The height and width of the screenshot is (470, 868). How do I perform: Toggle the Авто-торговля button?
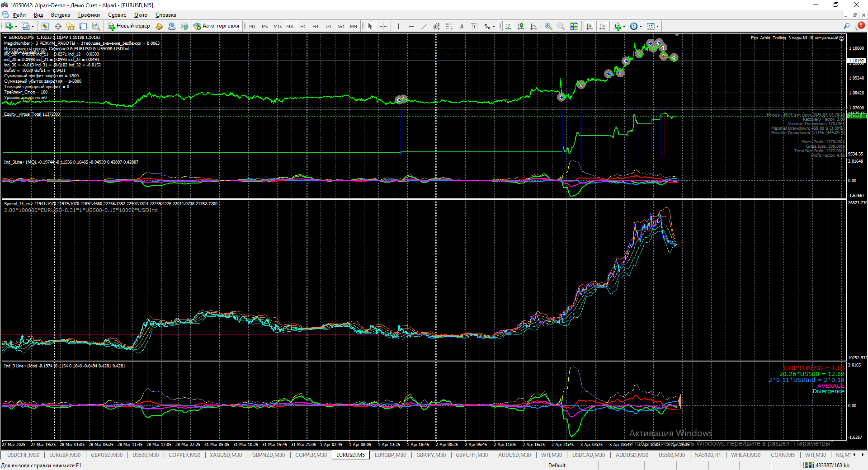point(217,26)
